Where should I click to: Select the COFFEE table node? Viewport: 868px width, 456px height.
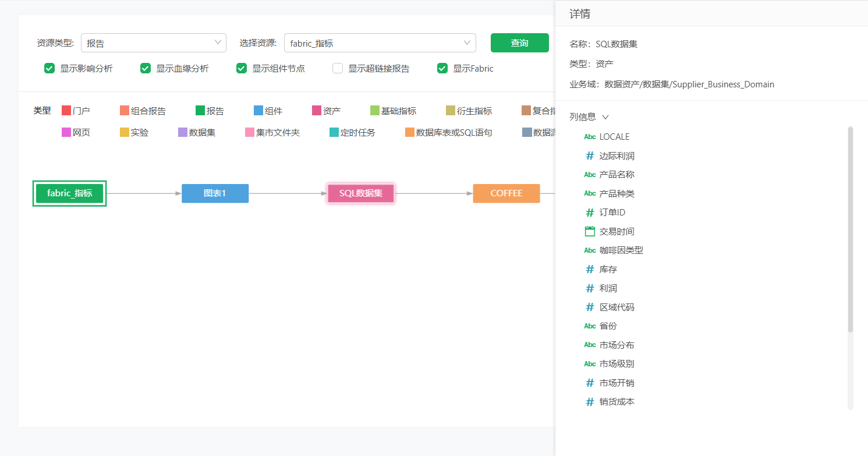pyautogui.click(x=506, y=193)
